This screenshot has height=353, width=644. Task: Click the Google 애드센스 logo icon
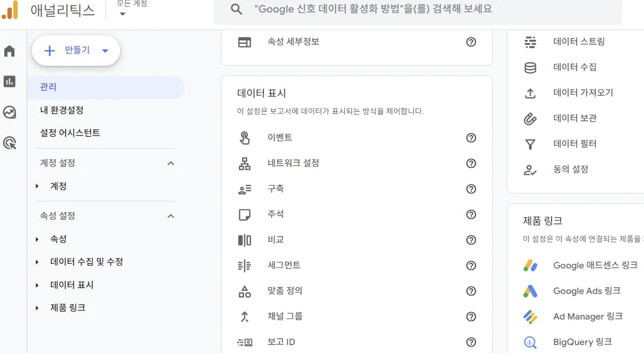[530, 266]
